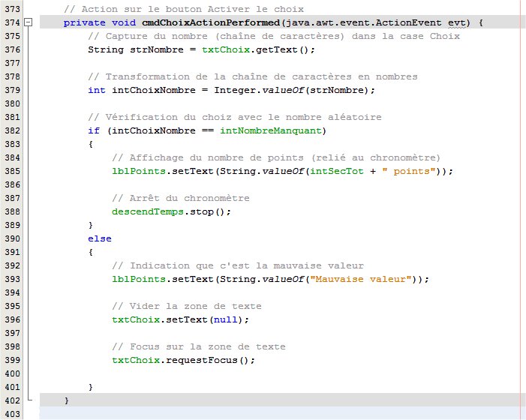Viewport: 526px width, 420px height.
Task: Click line number 382 in gutter
Action: 13,130
